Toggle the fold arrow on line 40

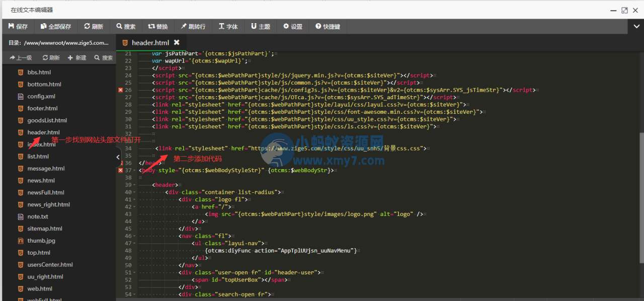[x=135, y=192]
